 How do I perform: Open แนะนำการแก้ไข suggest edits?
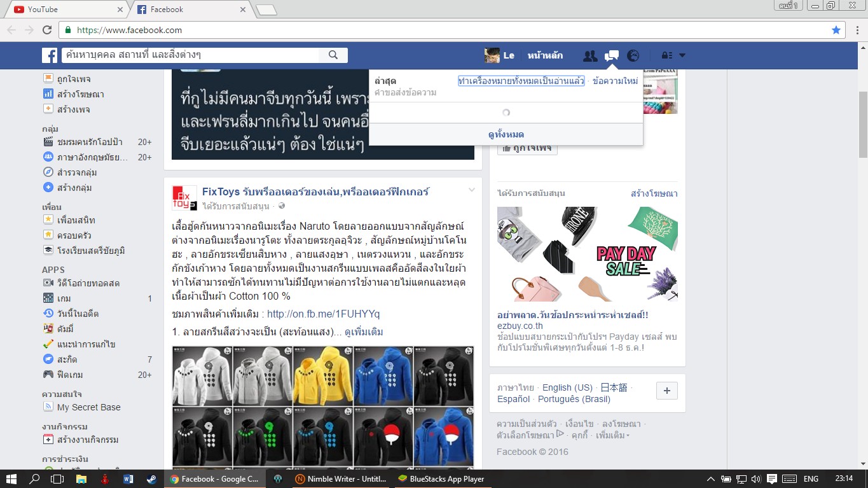[86, 344]
